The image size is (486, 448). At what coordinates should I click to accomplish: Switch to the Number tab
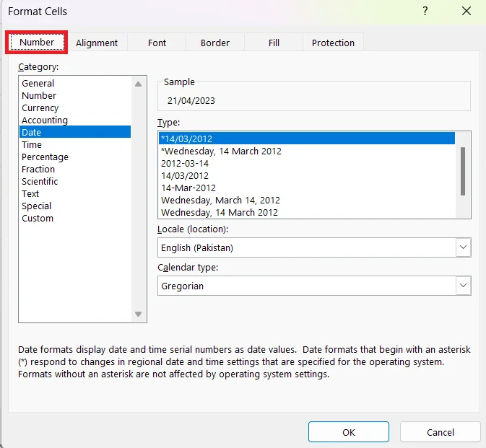(x=37, y=42)
